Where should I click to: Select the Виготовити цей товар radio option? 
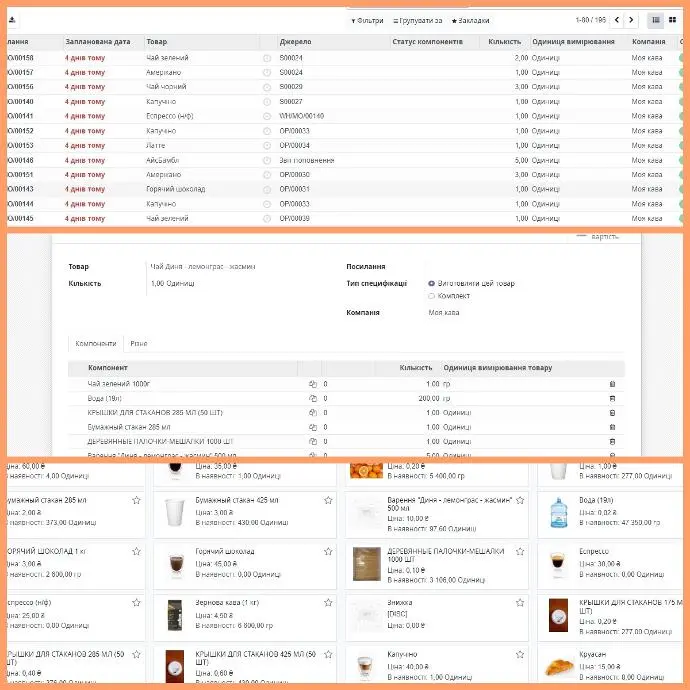coord(431,283)
